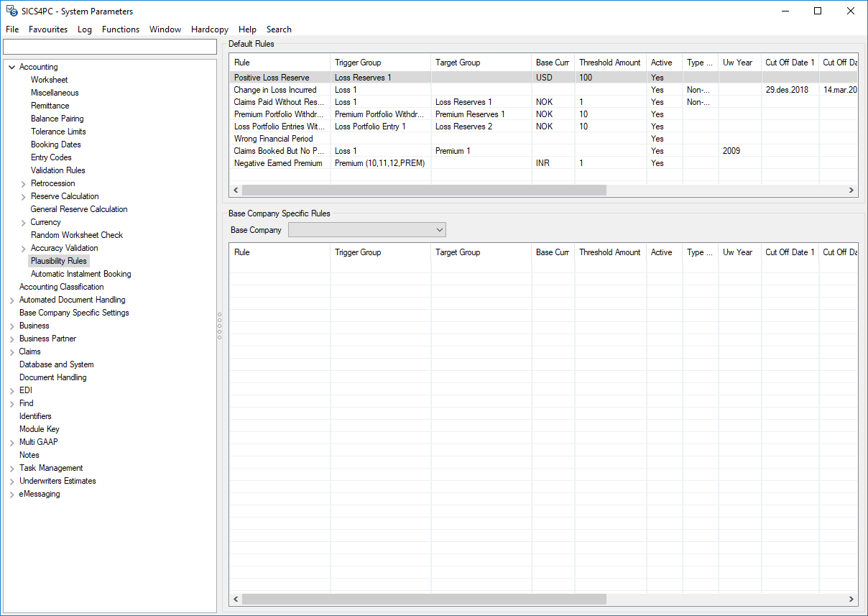Image resolution: width=868 pixels, height=616 pixels.
Task: Expand the Multi GAAP branch
Action: pyautogui.click(x=12, y=442)
